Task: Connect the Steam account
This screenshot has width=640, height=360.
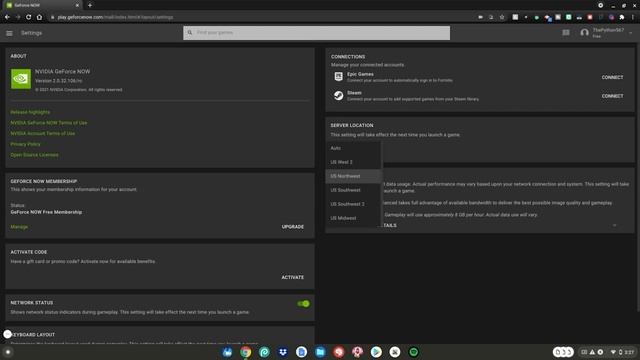Action: click(x=612, y=96)
